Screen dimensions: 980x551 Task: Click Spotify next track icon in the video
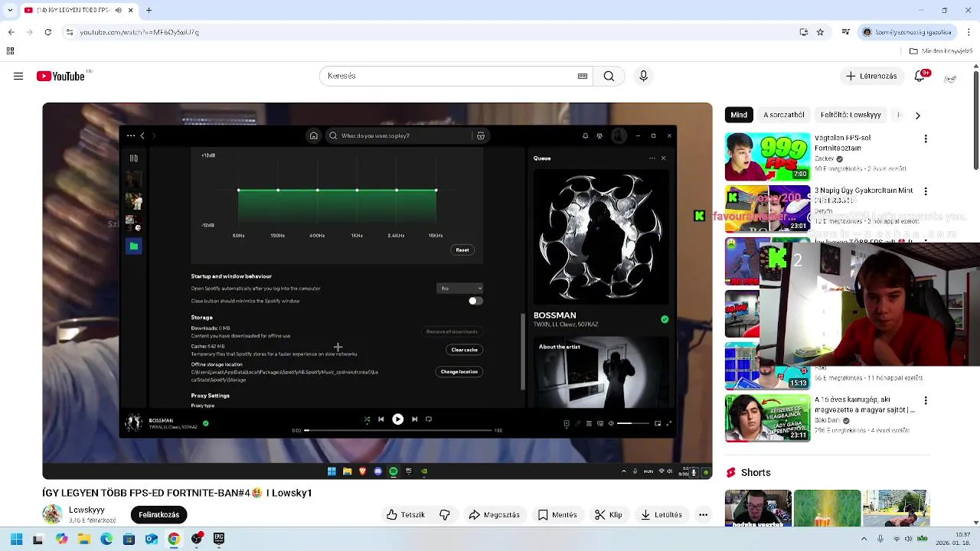(x=414, y=419)
